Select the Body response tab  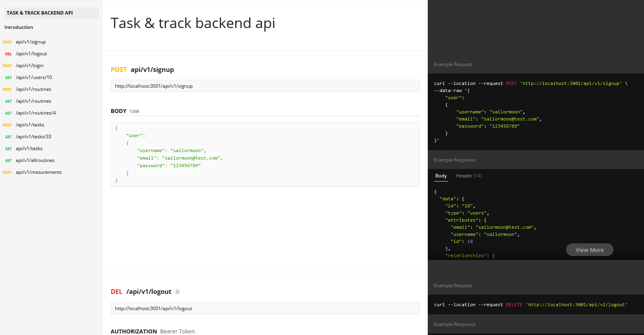(441, 176)
